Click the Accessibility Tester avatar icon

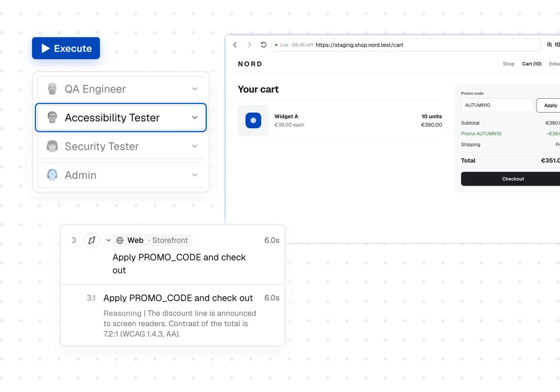click(52, 118)
